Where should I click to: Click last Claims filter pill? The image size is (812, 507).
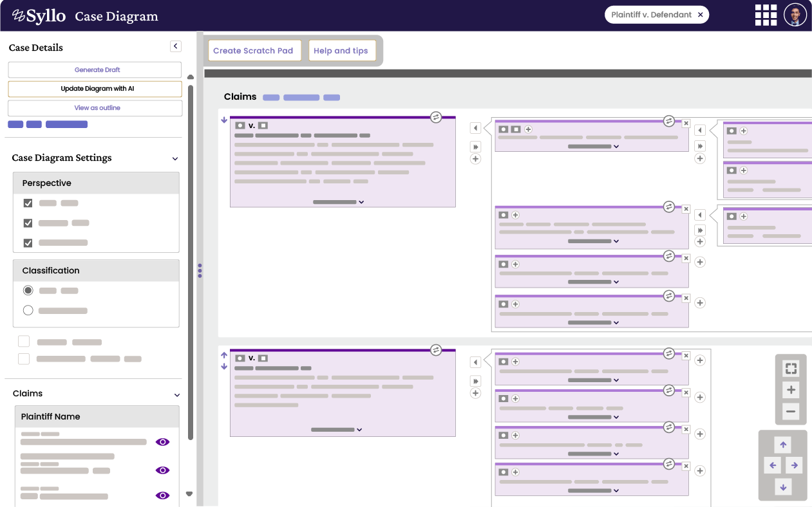(x=332, y=98)
